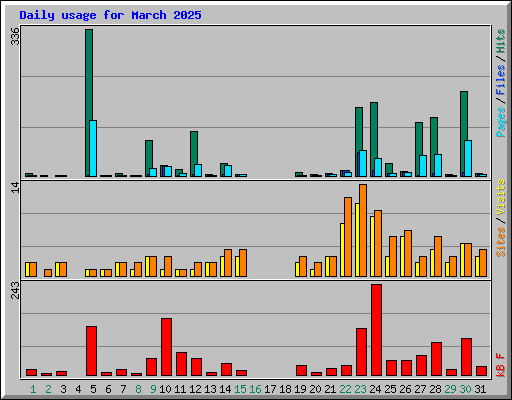This screenshot has width=512, height=400.
Task: Select the green Hits bar for day 28
Action: click(434, 147)
